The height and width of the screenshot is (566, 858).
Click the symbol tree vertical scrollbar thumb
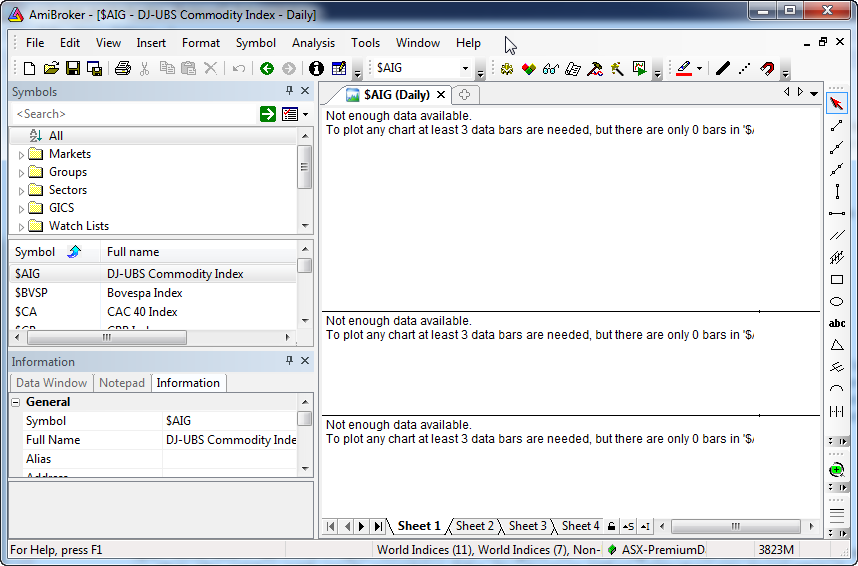pos(304,168)
